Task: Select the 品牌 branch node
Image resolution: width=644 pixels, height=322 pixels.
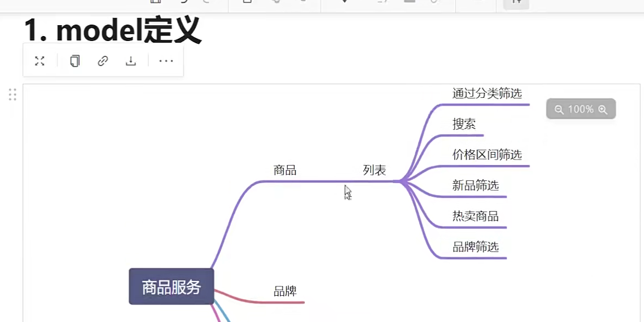Action: pyautogui.click(x=285, y=291)
